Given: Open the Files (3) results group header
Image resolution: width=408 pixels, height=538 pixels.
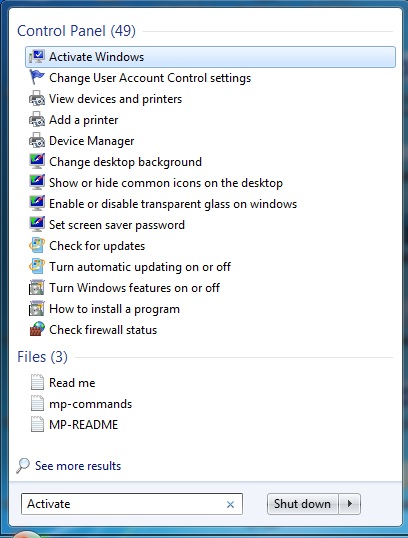Looking at the screenshot, I should [x=42, y=357].
